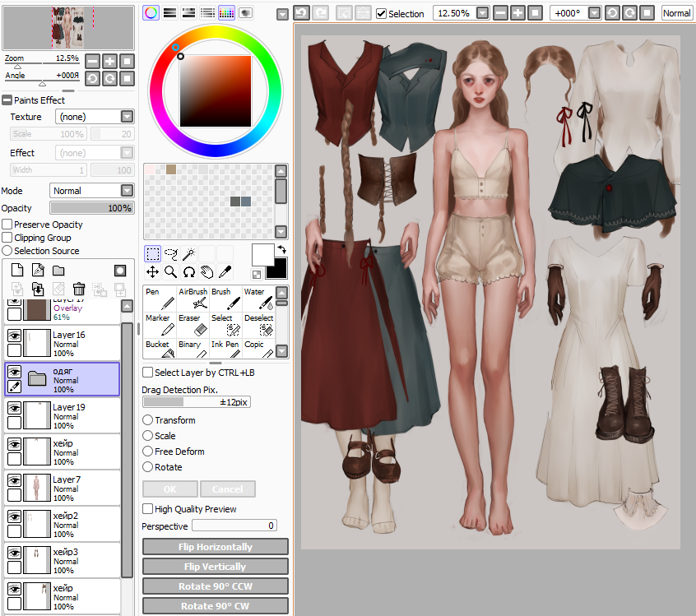Click the Undo button in top toolbar
The height and width of the screenshot is (616, 696).
301,13
